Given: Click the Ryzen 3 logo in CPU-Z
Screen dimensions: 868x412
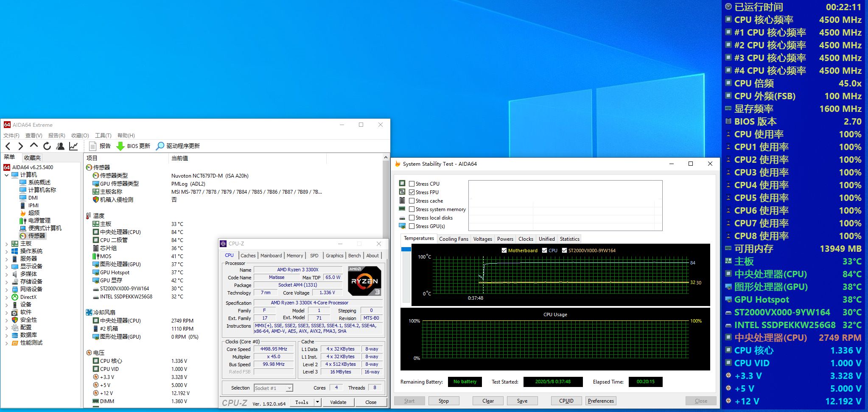Looking at the screenshot, I should 364,281.
